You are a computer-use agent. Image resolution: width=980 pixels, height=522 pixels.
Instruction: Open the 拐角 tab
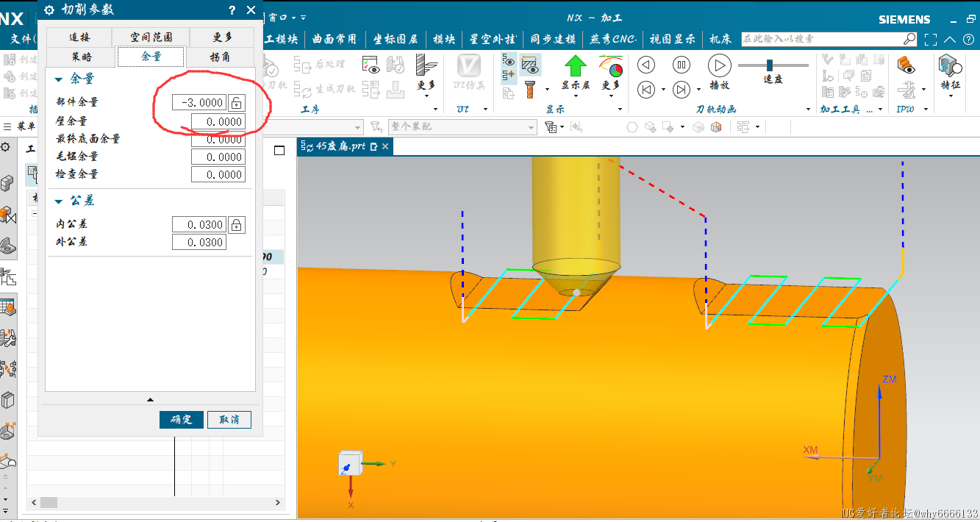point(219,57)
